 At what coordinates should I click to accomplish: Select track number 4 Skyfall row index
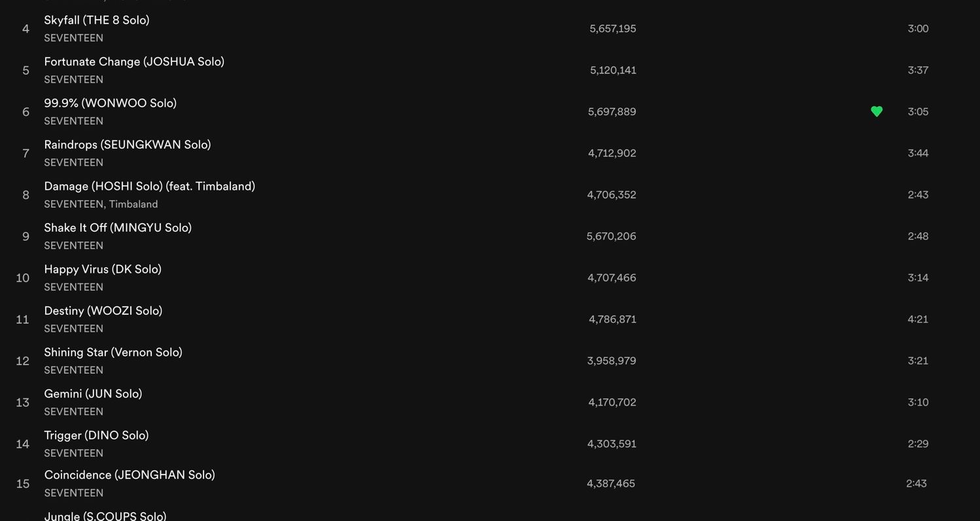click(x=26, y=29)
